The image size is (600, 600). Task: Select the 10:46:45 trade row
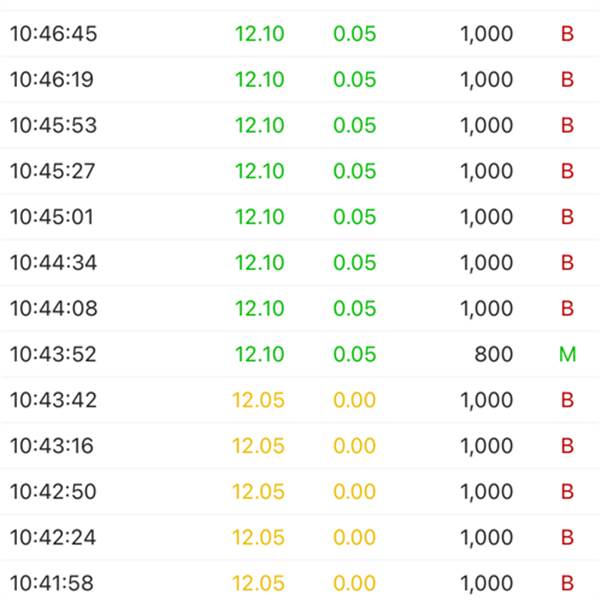300,34
